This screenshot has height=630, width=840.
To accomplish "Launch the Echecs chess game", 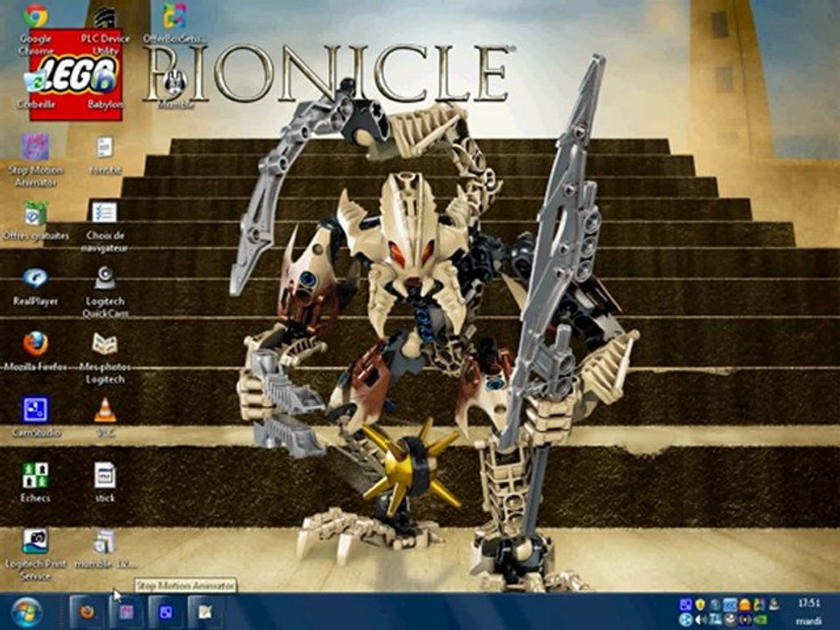I will tap(35, 482).
